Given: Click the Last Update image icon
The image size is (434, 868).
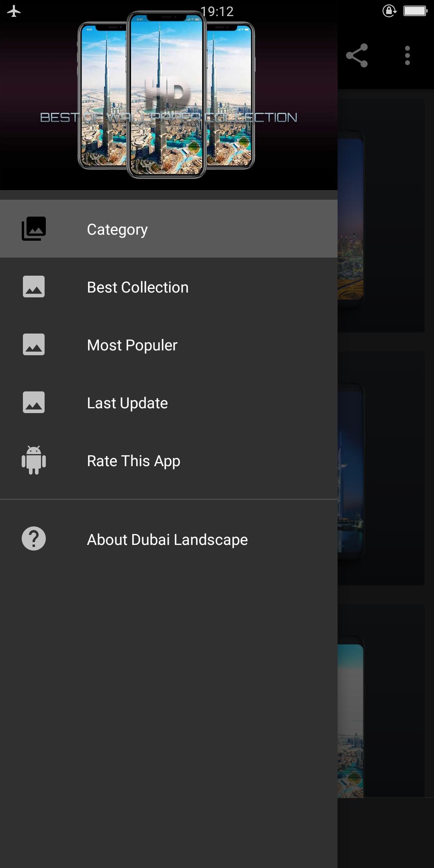Looking at the screenshot, I should pos(34,402).
